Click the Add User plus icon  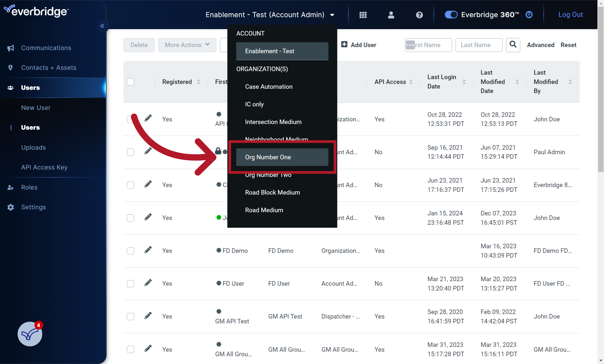344,44
